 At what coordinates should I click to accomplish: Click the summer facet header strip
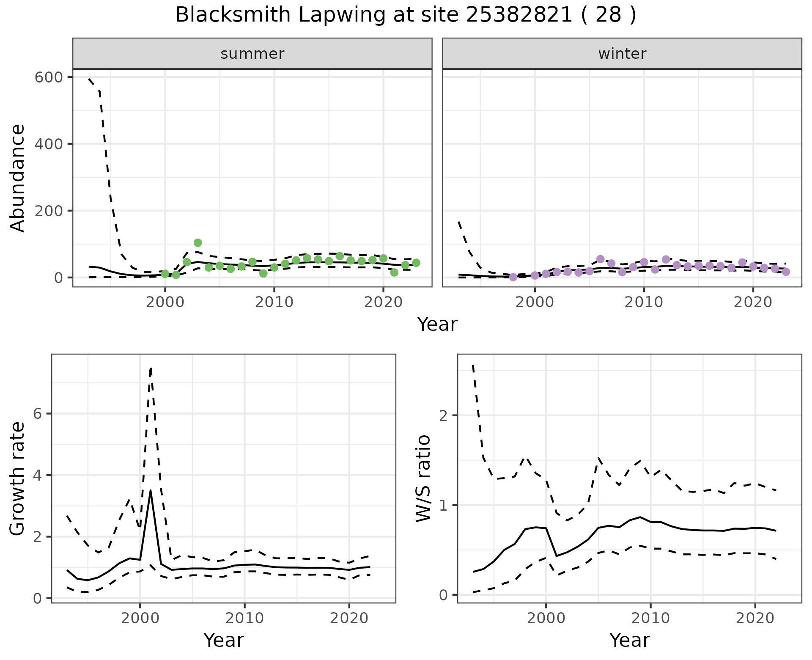(x=252, y=54)
